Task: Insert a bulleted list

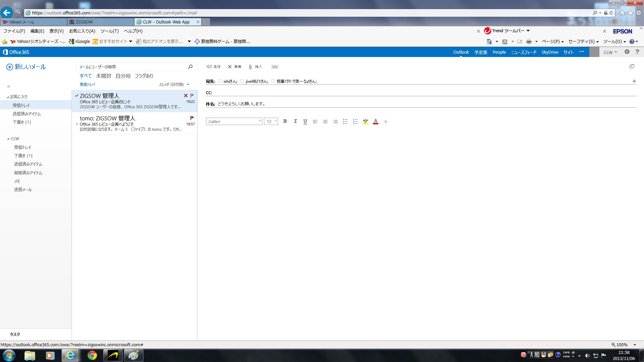Action: click(x=345, y=122)
